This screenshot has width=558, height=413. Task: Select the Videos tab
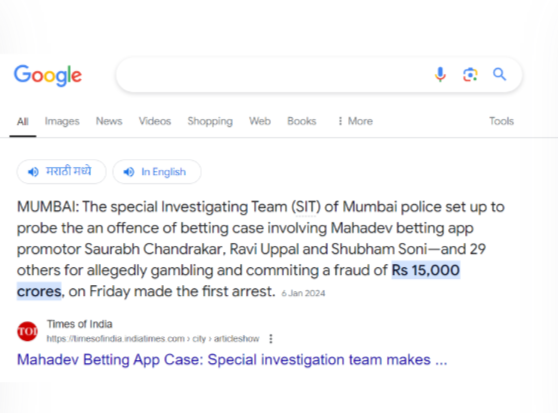pyautogui.click(x=155, y=121)
